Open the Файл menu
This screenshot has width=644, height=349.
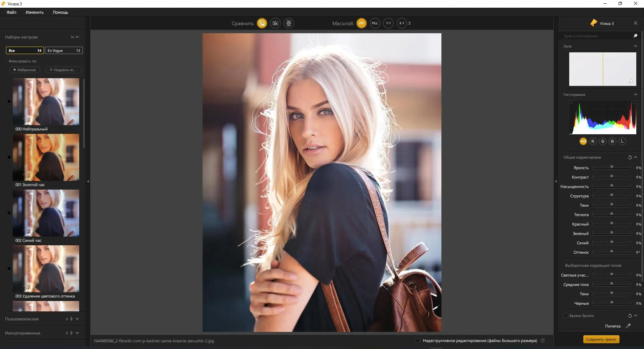[x=11, y=12]
